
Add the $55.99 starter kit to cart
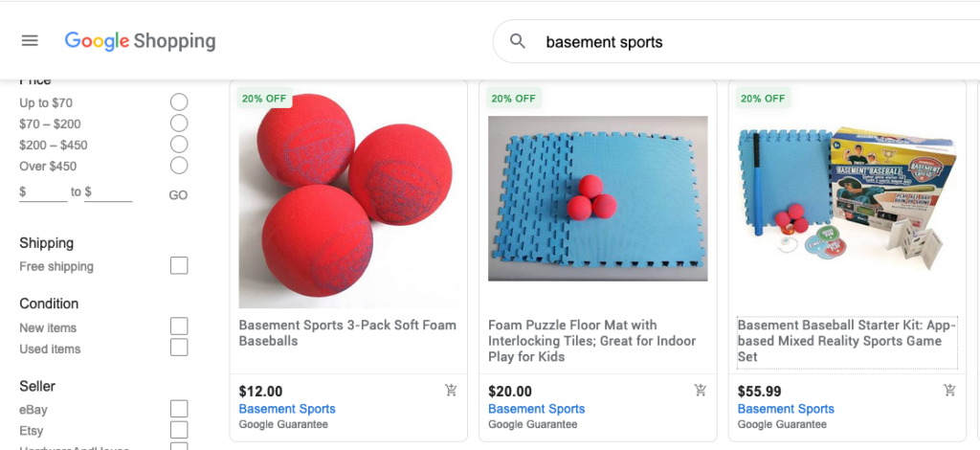pyautogui.click(x=949, y=391)
